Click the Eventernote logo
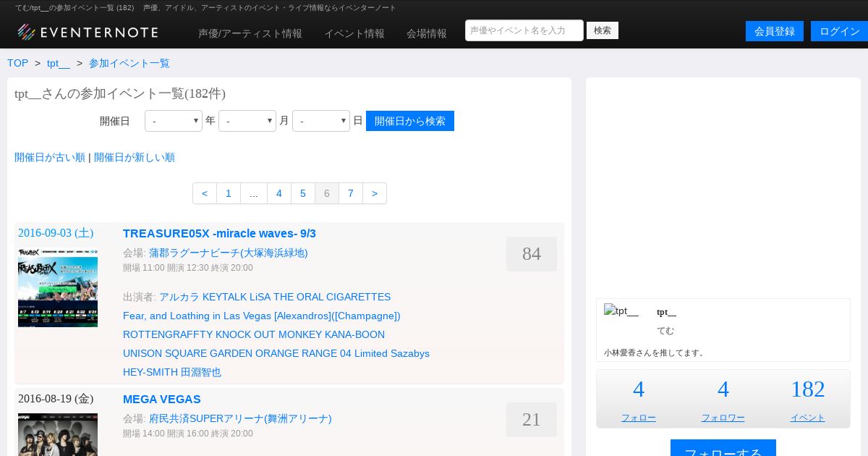This screenshot has height=456, width=868. coord(88,32)
